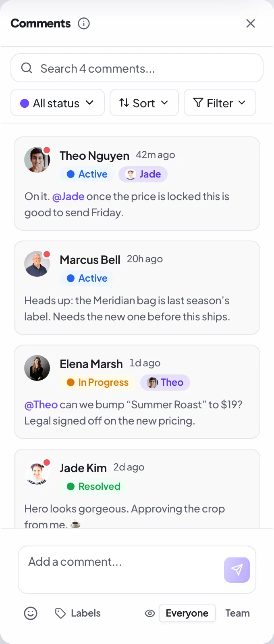
Task: Focus the Add a comment field
Action: (x=137, y=570)
